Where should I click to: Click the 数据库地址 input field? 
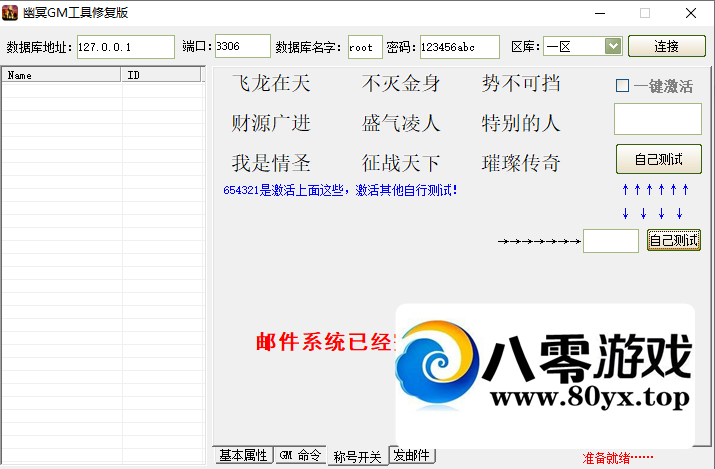[x=125, y=47]
